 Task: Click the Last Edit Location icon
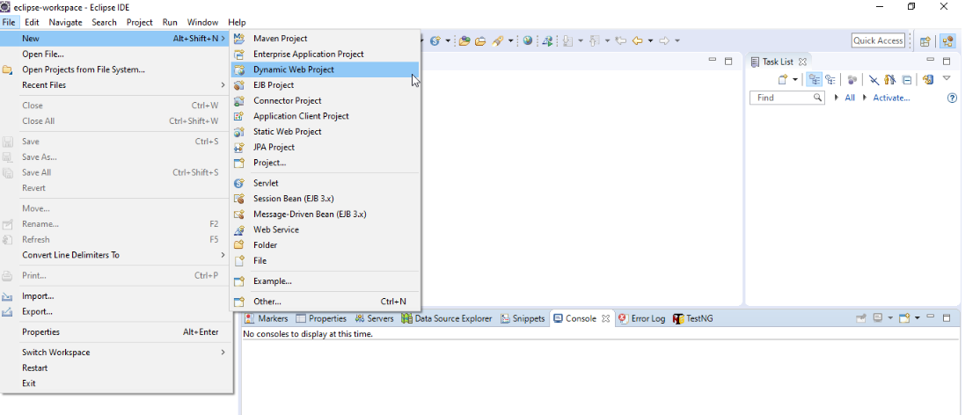point(620,40)
